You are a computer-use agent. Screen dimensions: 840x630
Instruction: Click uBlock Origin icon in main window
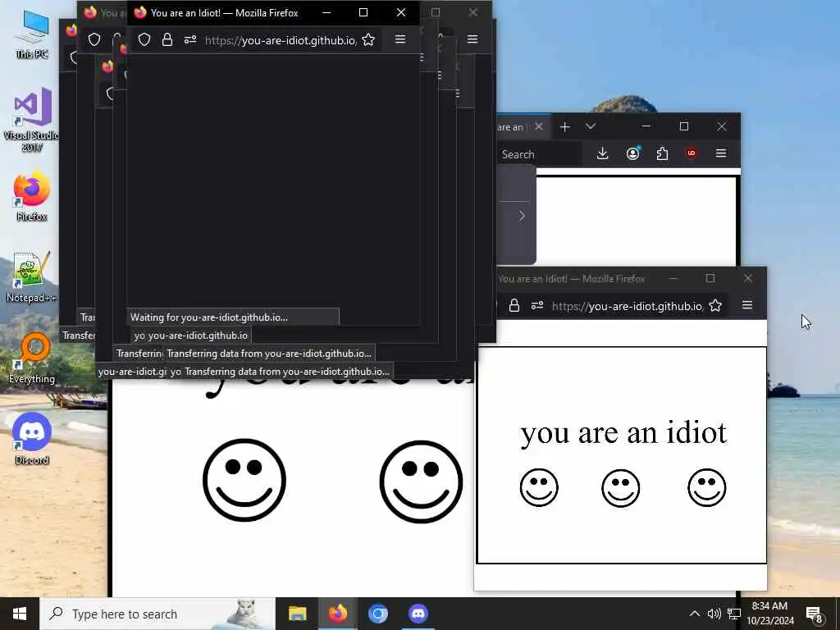coord(691,153)
